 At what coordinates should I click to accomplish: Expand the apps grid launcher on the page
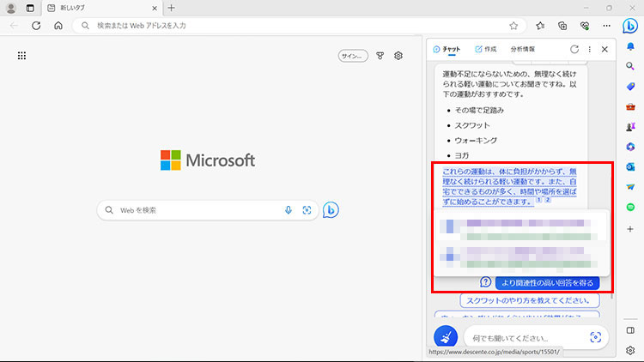(x=21, y=56)
